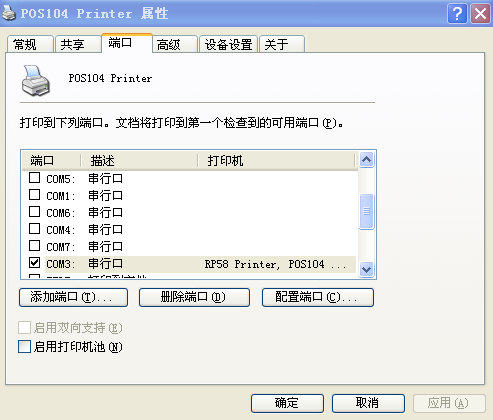Viewport: 493px width, 420px height.
Task: Select the COM6: port row text
Action: pos(61,213)
